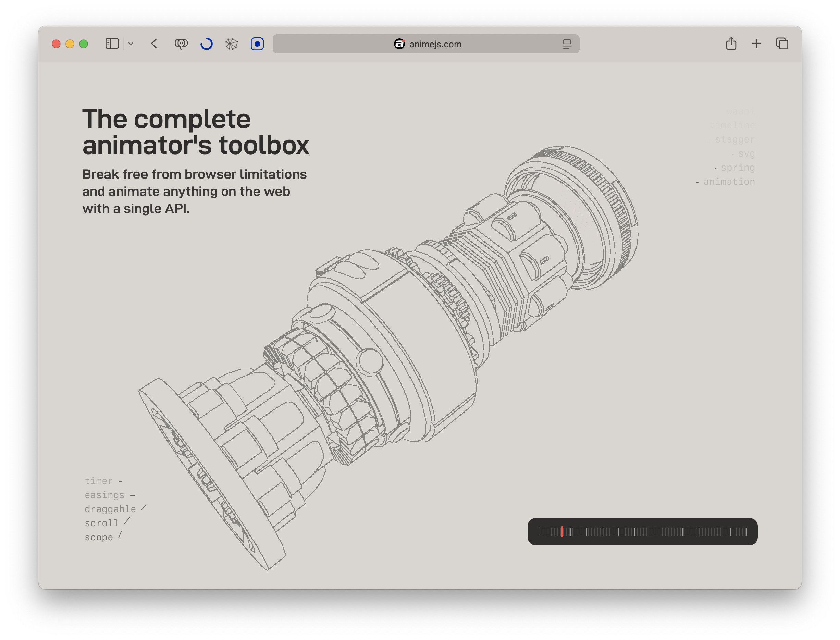The height and width of the screenshot is (640, 840).
Task: Click the blue record extension icon
Action: (x=258, y=44)
